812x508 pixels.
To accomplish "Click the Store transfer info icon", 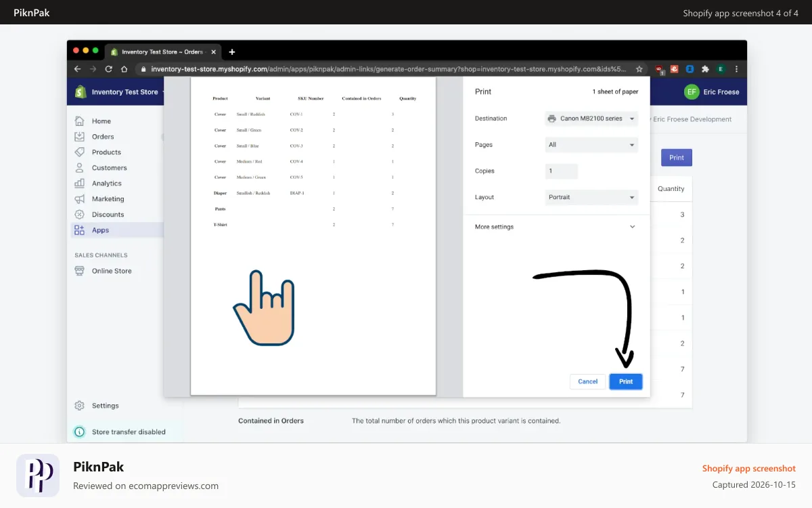I will coord(79,431).
